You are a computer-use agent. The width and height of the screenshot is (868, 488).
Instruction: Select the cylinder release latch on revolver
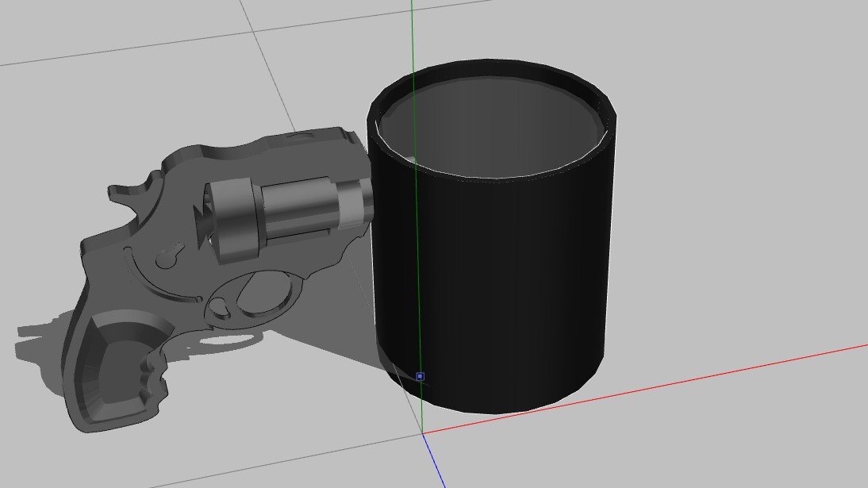click(x=167, y=259)
